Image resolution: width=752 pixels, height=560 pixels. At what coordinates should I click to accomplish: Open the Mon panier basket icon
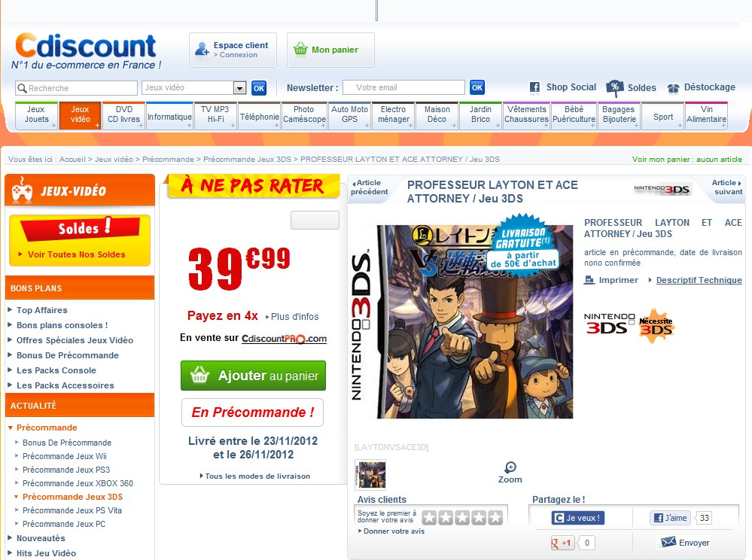pyautogui.click(x=300, y=49)
